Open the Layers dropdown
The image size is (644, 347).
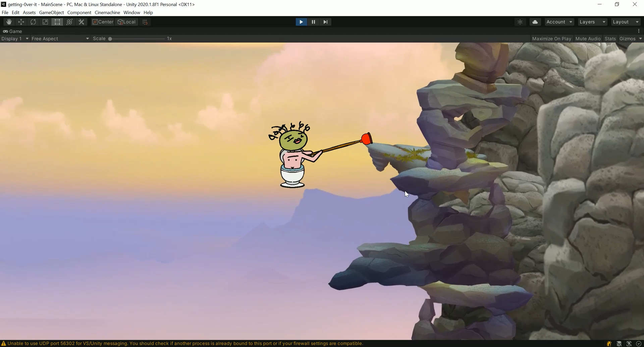click(592, 22)
